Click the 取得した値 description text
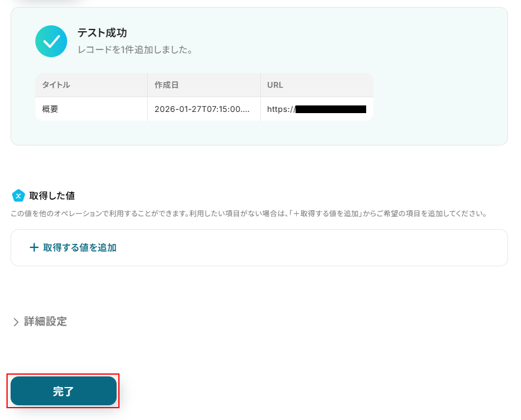The height and width of the screenshot is (420, 521). [249, 213]
